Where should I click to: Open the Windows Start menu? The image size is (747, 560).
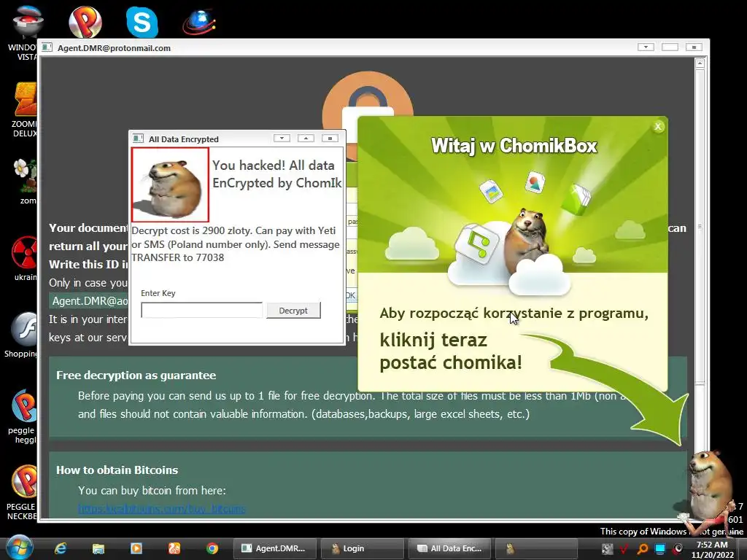20,548
